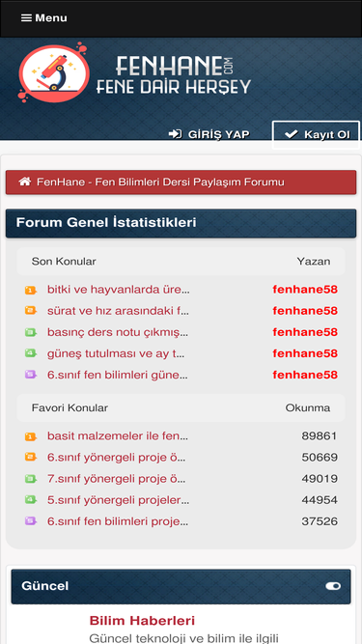Open author fenhane58 of first topic
Viewport: 362px width, 644px height.
(x=305, y=290)
